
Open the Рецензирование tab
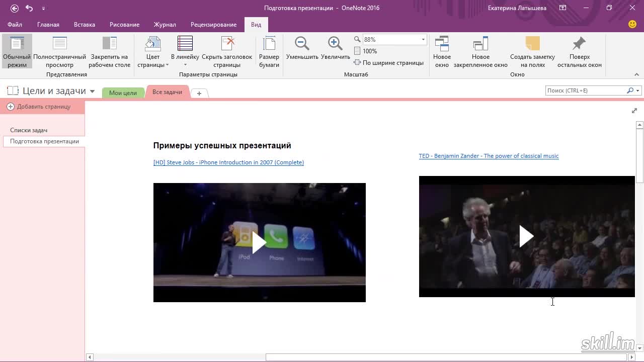213,25
